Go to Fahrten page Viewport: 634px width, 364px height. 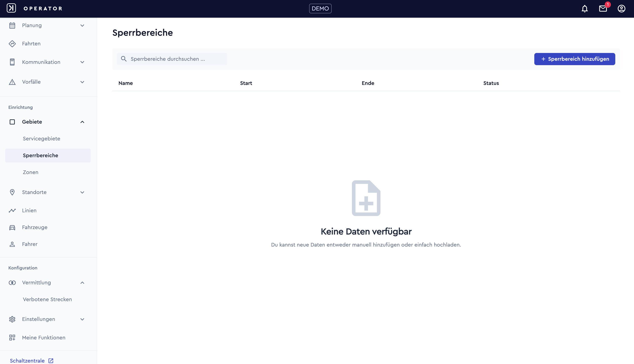coord(31,44)
